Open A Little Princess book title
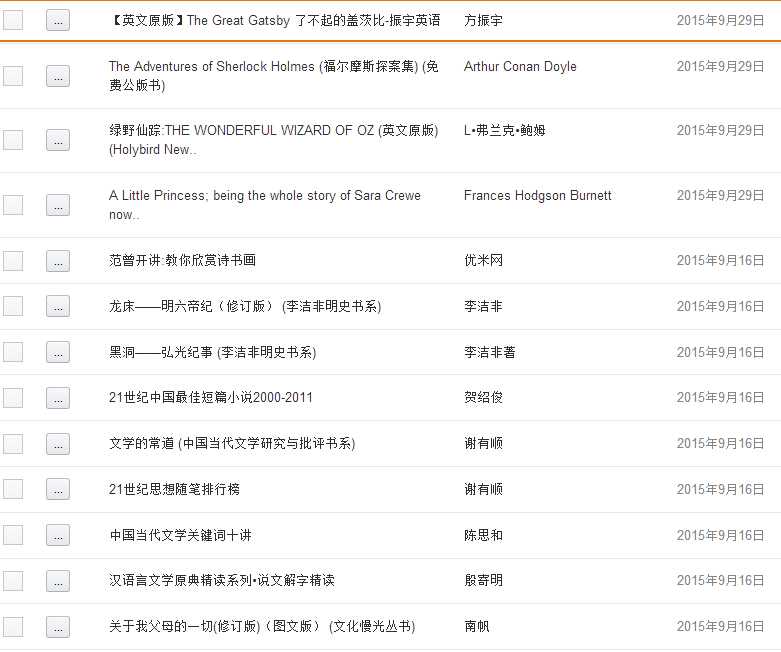 (264, 205)
